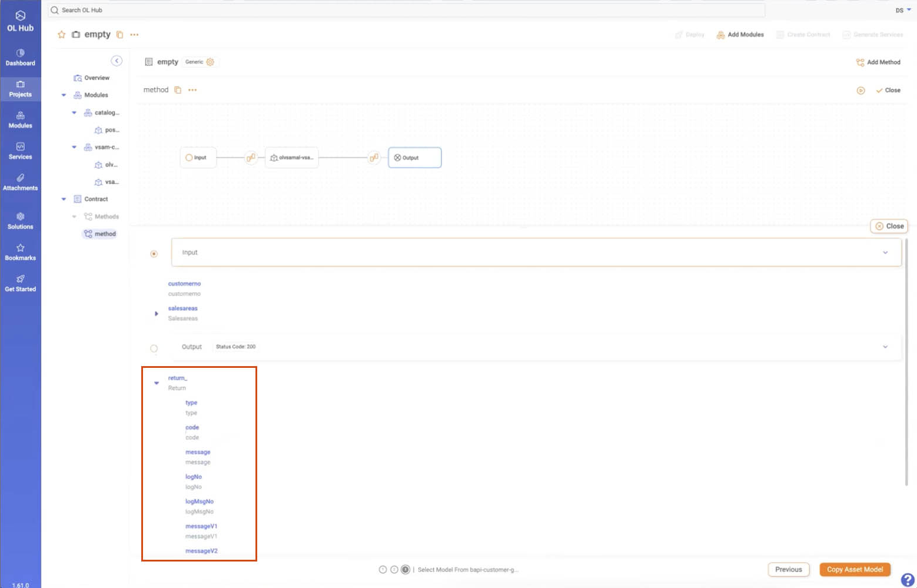The image size is (917, 588).
Task: Open Solutions in the sidebar
Action: click(x=20, y=221)
